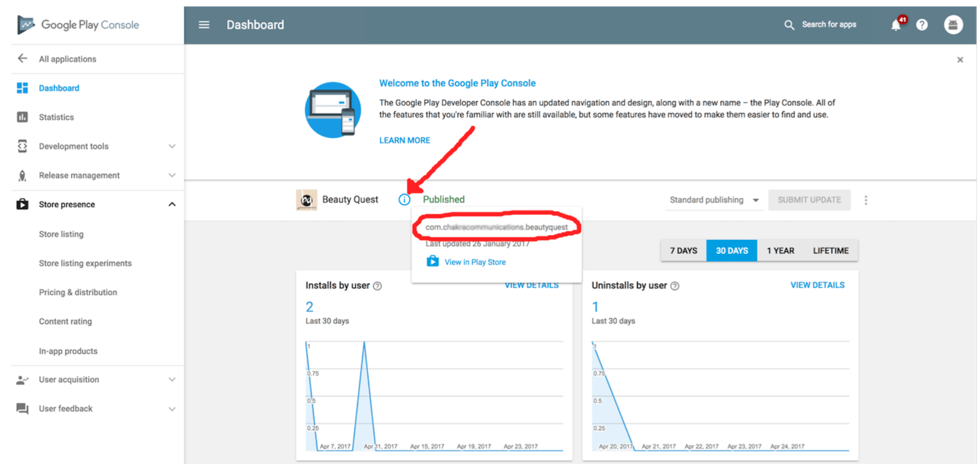Click the Dashboard title in header
The image size is (980, 467).
pyautogui.click(x=255, y=25)
